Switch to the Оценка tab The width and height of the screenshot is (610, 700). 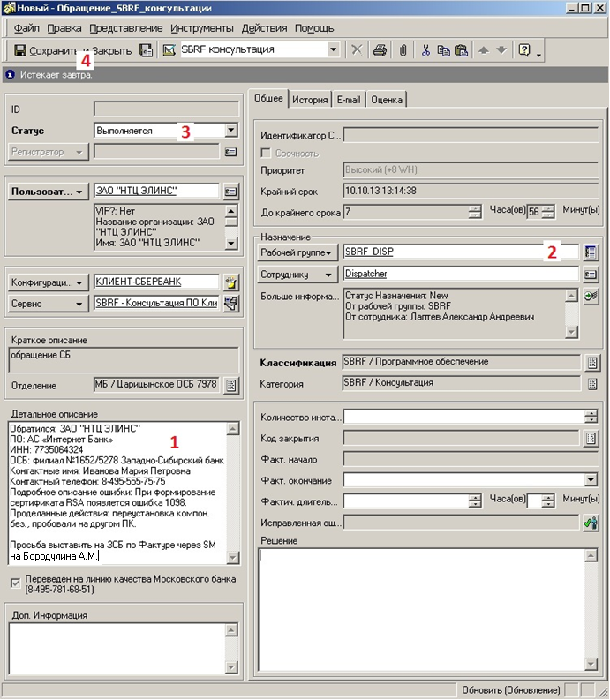click(387, 100)
